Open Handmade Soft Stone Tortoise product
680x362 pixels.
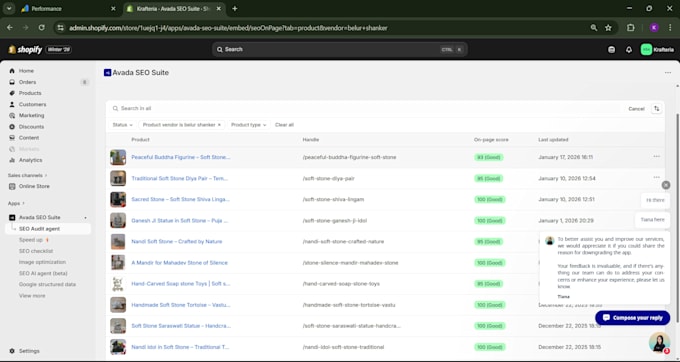click(180, 305)
